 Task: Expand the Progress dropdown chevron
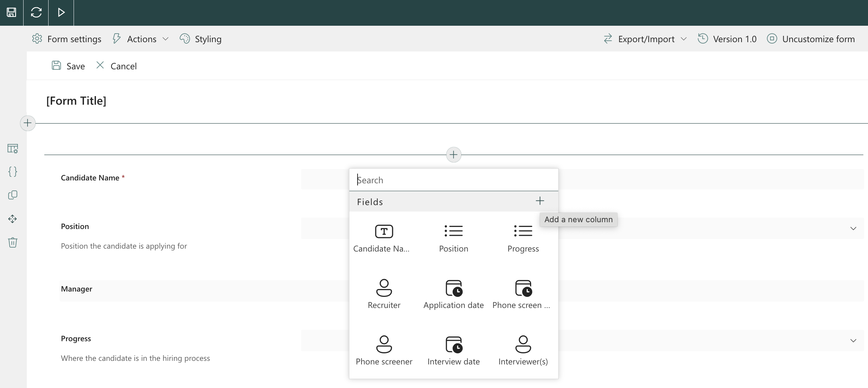853,341
